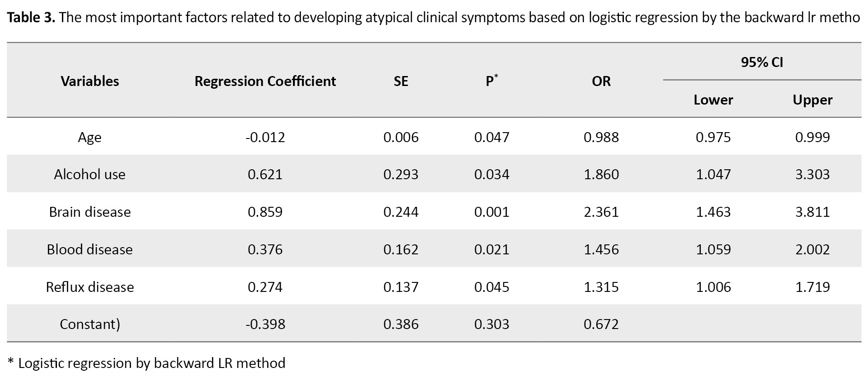Select the Brain disease row label
868x377 pixels.
(x=90, y=212)
